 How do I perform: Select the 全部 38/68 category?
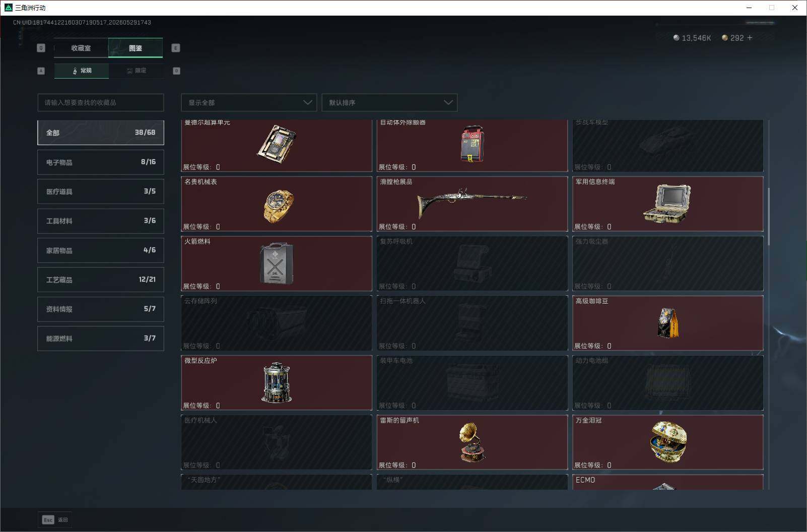[101, 132]
